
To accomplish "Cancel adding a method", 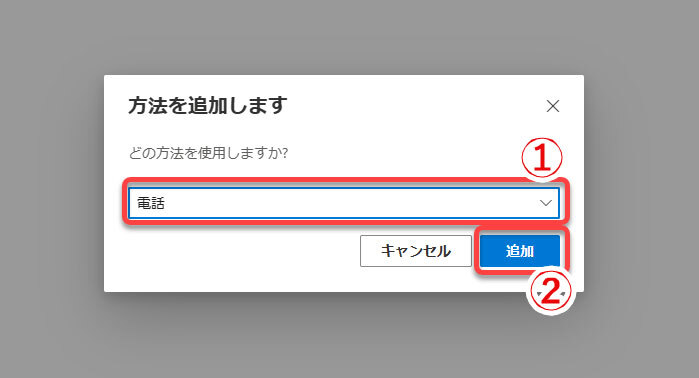I will point(415,251).
